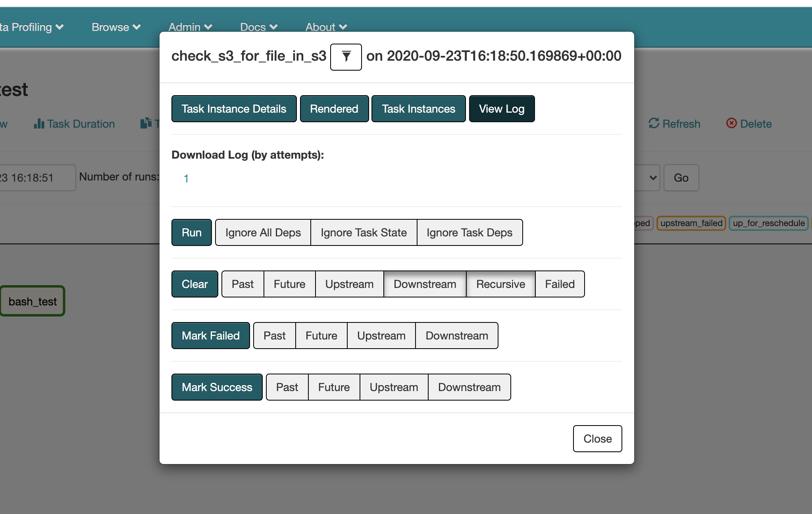Download log attempt 1 link
Viewport: 812px width, 514px height.
pos(186,178)
